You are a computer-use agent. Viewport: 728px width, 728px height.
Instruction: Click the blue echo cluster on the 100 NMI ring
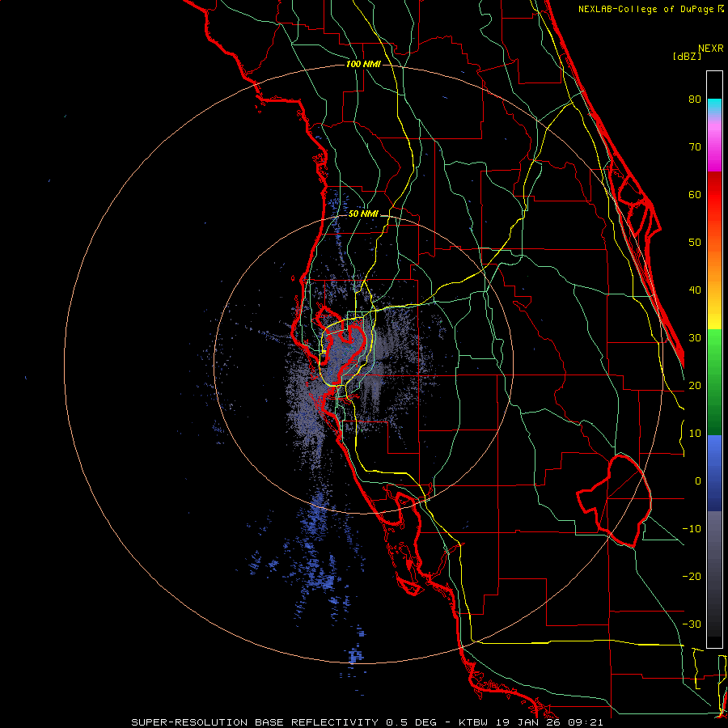click(356, 656)
